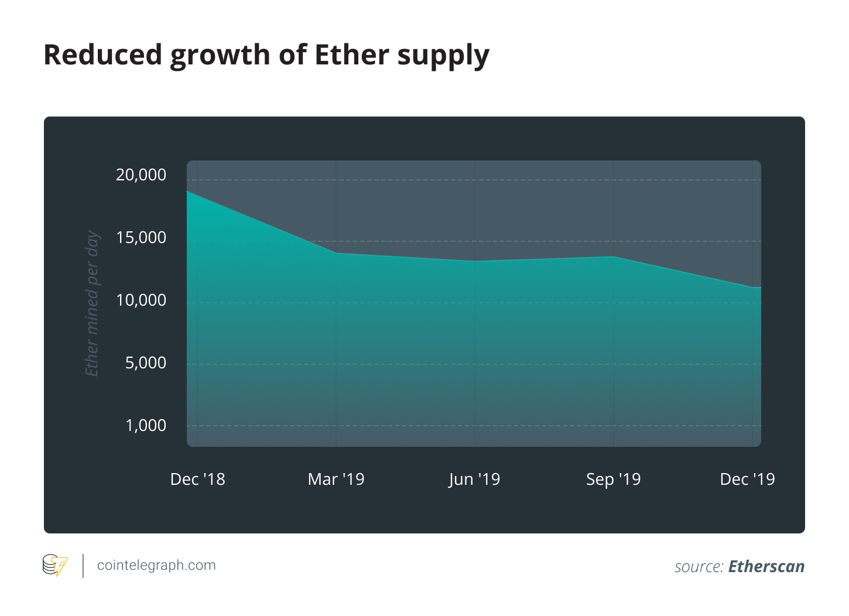The width and height of the screenshot is (849, 616).
Task: Click the Dec '18 data point at the line start
Action: (188, 191)
